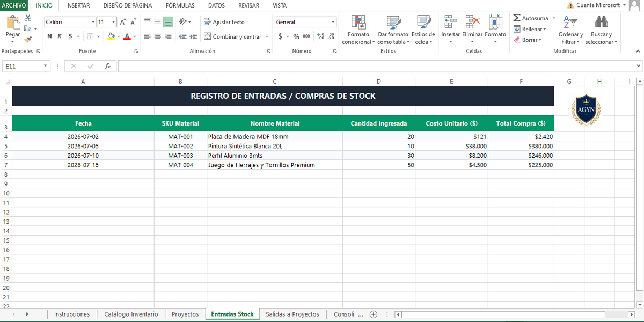Apply percent style format
Screen dimensions: 644x322
point(296,36)
